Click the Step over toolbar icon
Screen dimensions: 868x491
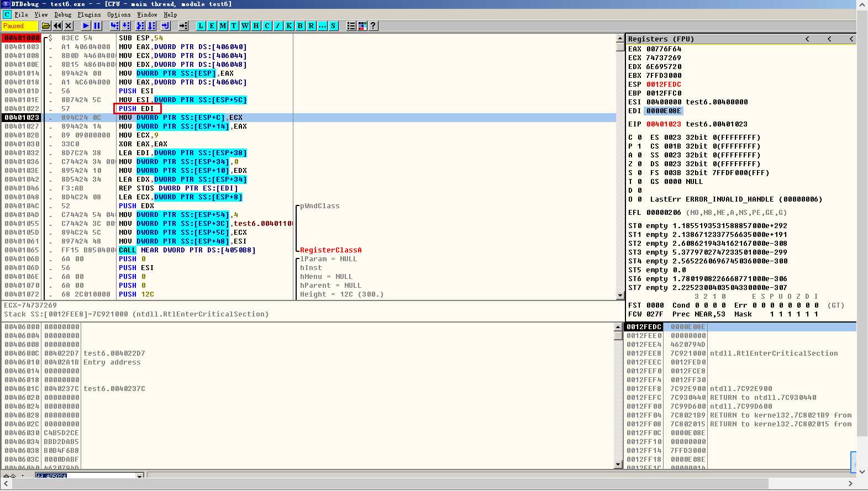click(x=126, y=25)
